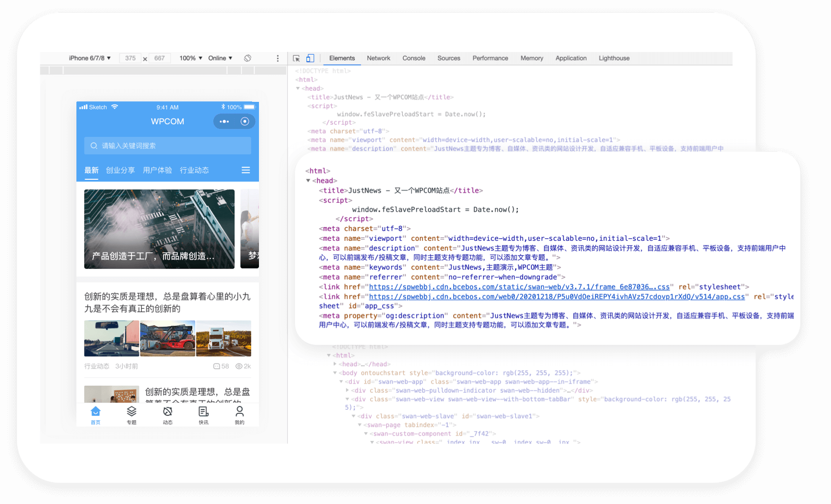
Task: Open the featured banner 产品创造于工厂
Action: point(159,229)
